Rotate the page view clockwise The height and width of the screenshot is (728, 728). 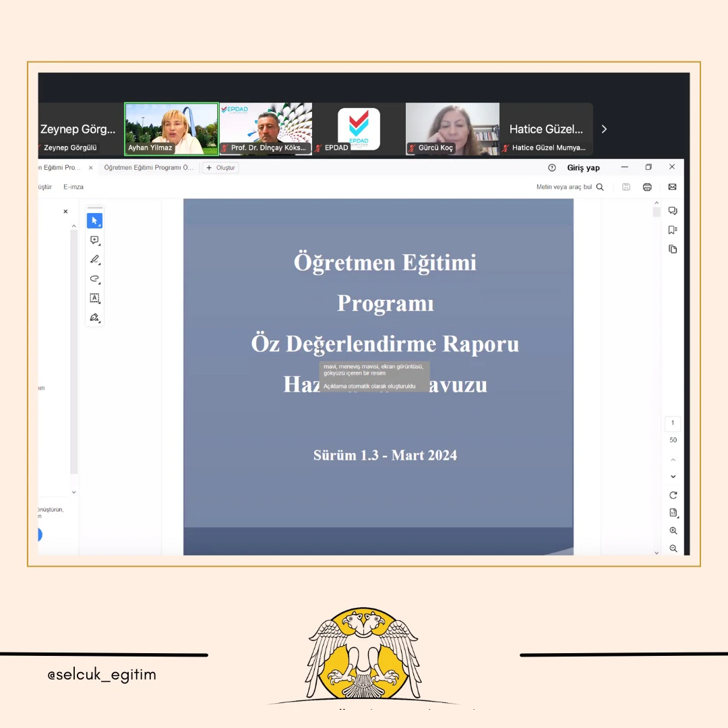673,495
